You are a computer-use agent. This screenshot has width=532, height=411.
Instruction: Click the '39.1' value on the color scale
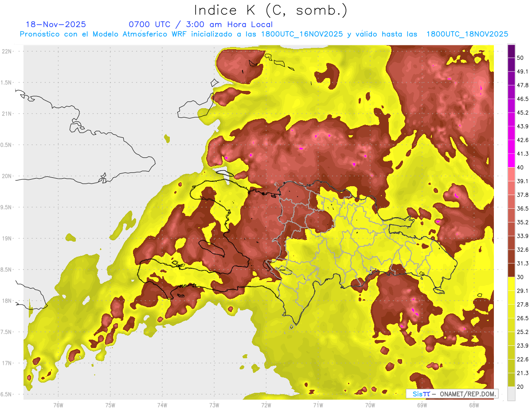pyautogui.click(x=523, y=181)
